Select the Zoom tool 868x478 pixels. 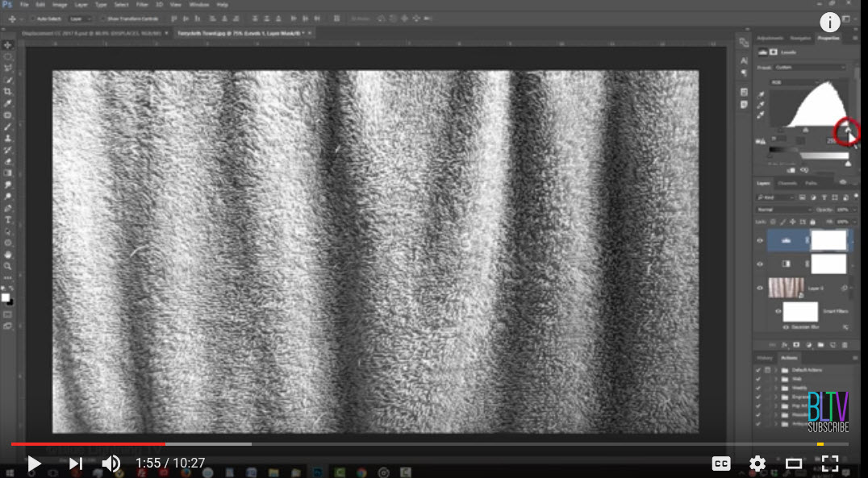coord(8,267)
